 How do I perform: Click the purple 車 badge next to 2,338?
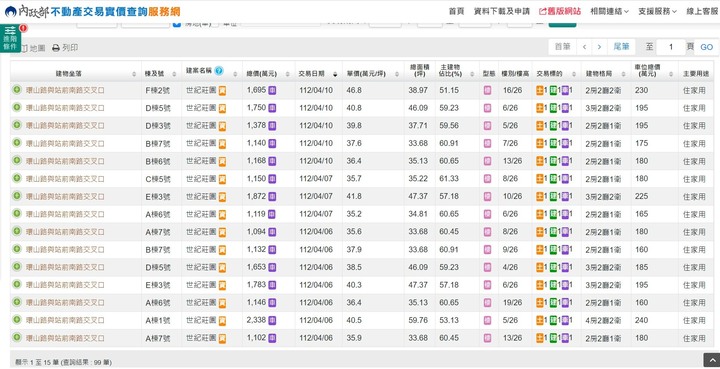click(x=272, y=320)
